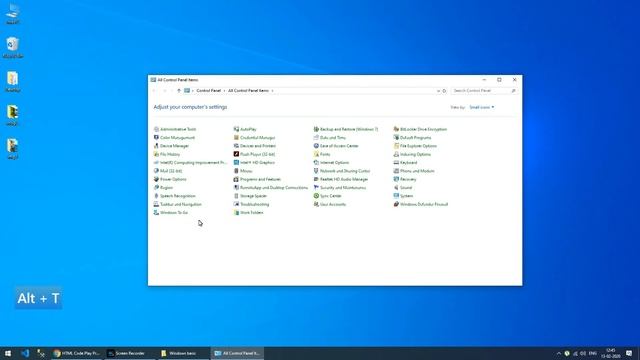Expand address bar previous locations dropdown
This screenshot has width=640, height=360.
[438, 91]
